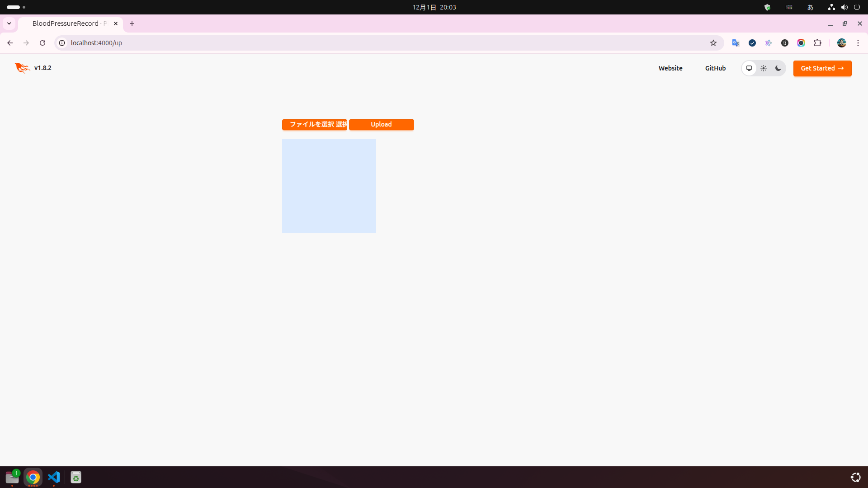Switch to system theme mode
Image resolution: width=868 pixels, height=488 pixels.
(749, 68)
